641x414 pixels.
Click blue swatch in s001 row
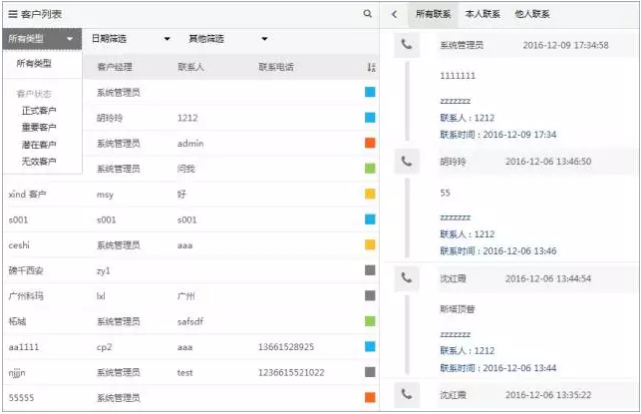coord(370,219)
